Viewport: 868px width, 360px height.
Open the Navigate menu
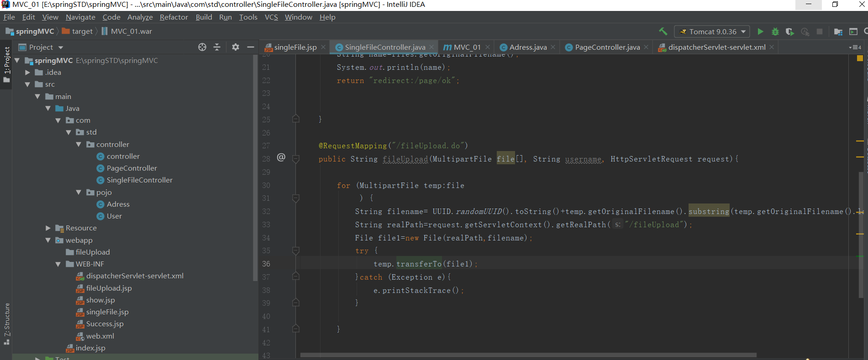(80, 17)
